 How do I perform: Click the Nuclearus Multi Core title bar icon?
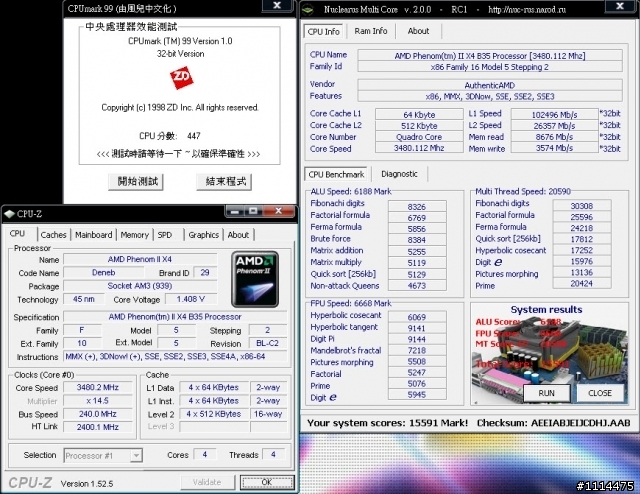tap(308, 9)
